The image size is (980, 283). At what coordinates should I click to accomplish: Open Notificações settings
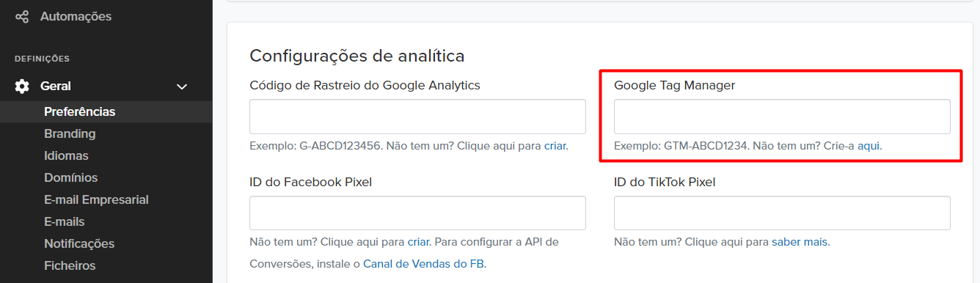(79, 243)
